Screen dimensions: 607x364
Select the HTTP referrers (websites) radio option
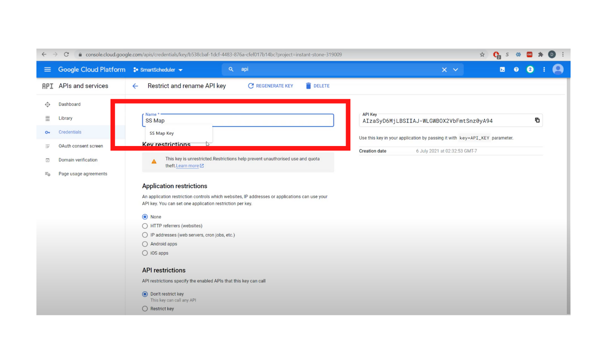coord(145,226)
